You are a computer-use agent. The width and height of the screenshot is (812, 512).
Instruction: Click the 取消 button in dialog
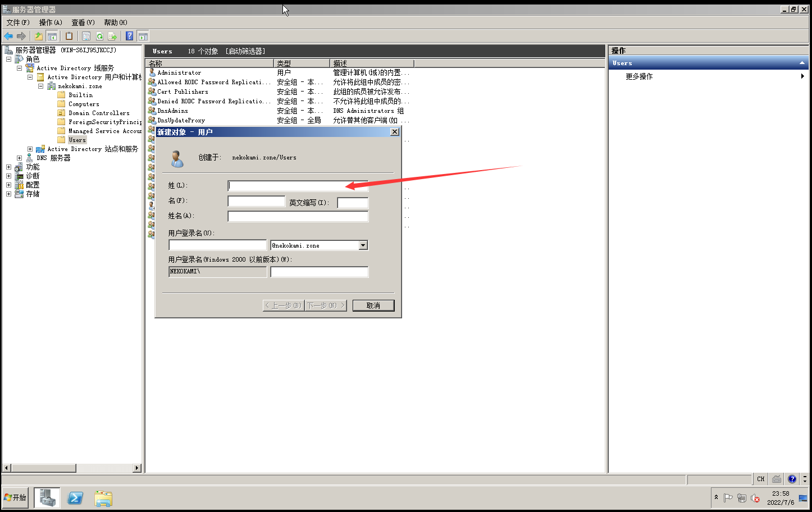tap(373, 305)
